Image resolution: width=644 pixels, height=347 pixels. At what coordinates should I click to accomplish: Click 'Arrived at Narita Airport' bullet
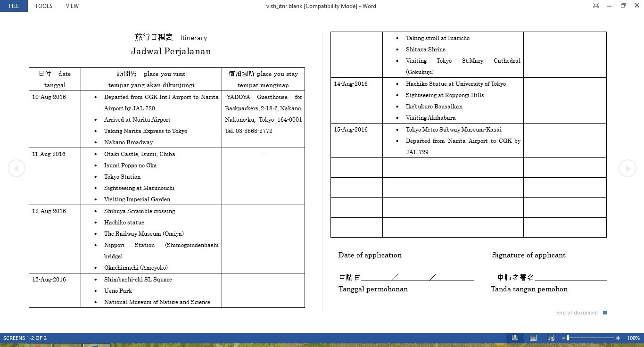click(x=137, y=120)
